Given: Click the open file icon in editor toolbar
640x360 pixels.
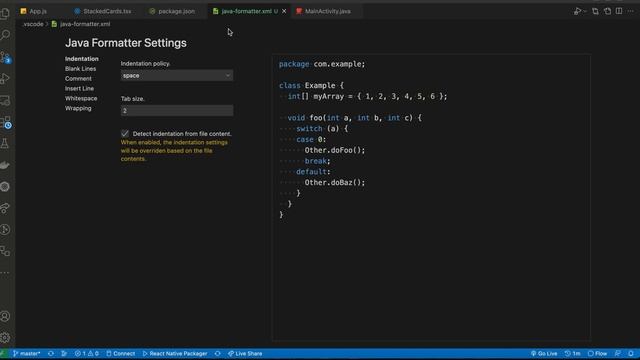Looking at the screenshot, I should tap(607, 11).
